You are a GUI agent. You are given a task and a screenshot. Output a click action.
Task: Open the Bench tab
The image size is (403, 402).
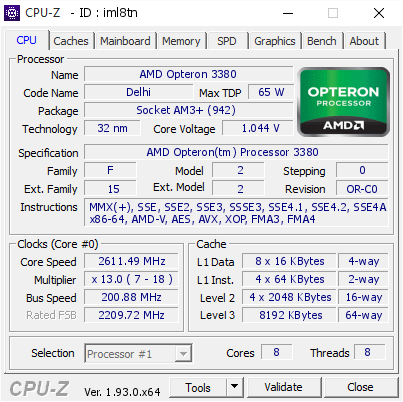322,41
